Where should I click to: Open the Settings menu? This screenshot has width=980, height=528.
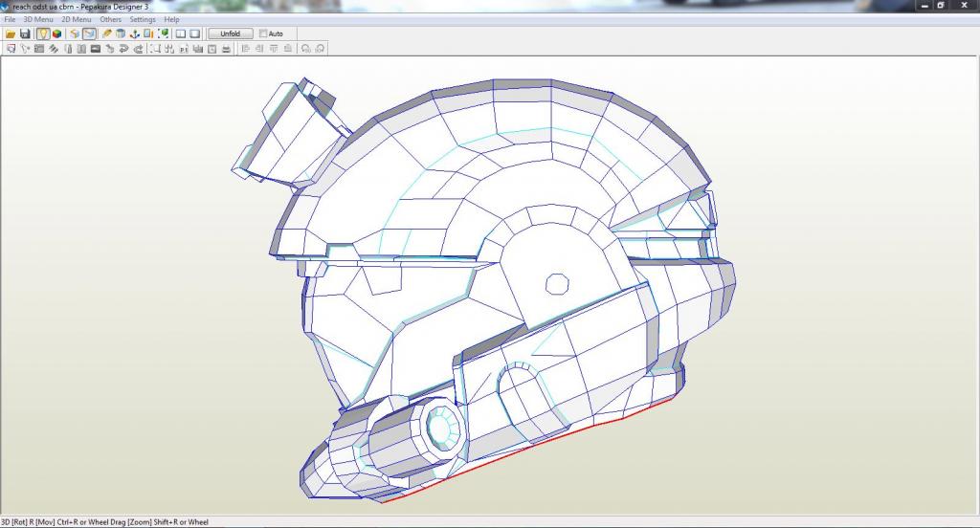(x=143, y=19)
